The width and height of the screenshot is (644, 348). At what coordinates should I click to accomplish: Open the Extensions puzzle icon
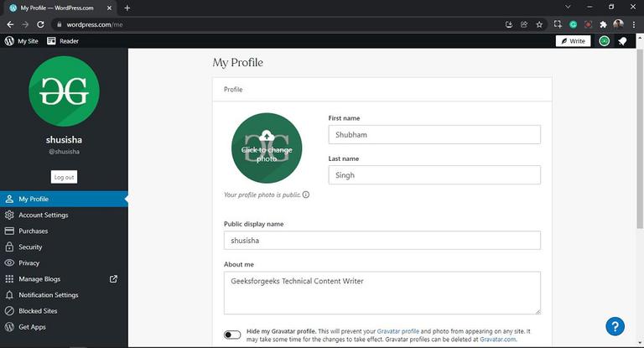pyautogui.click(x=604, y=24)
